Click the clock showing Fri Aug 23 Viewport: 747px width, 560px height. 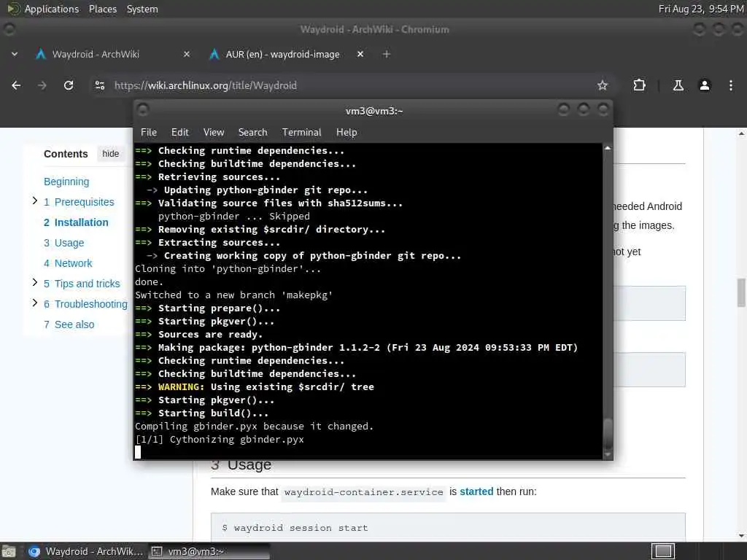point(701,9)
